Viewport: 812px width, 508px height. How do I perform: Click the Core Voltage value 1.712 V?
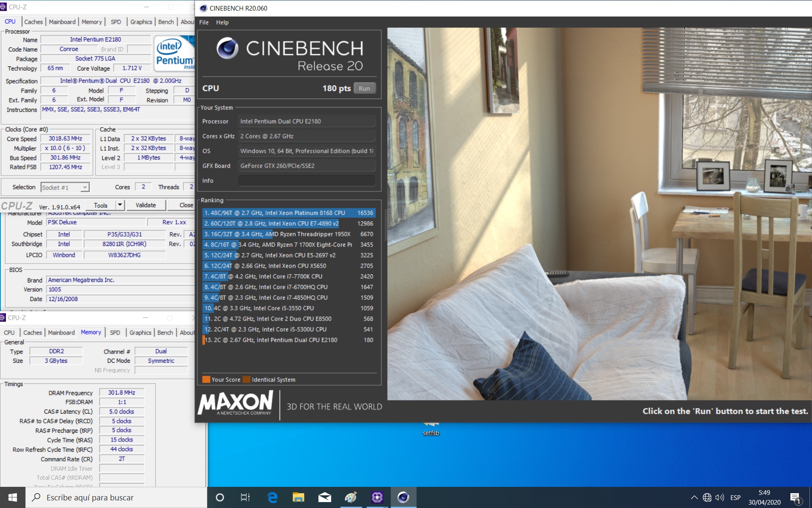132,68
